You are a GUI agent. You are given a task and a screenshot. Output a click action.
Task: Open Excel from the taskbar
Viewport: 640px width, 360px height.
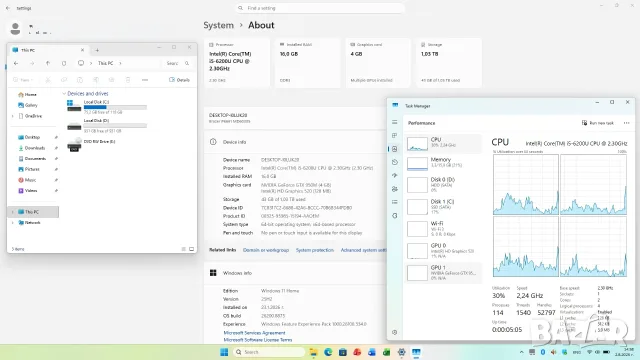pyautogui.click(x=386, y=352)
